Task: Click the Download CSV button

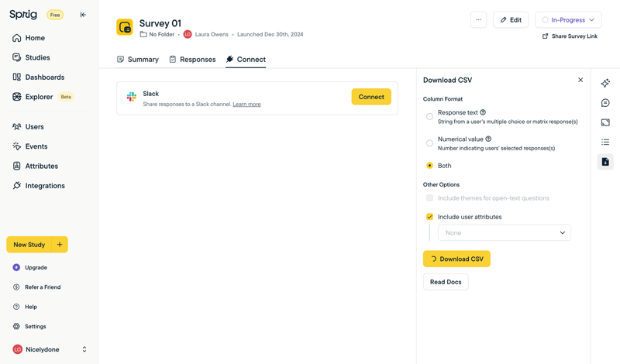Action: tap(456, 259)
